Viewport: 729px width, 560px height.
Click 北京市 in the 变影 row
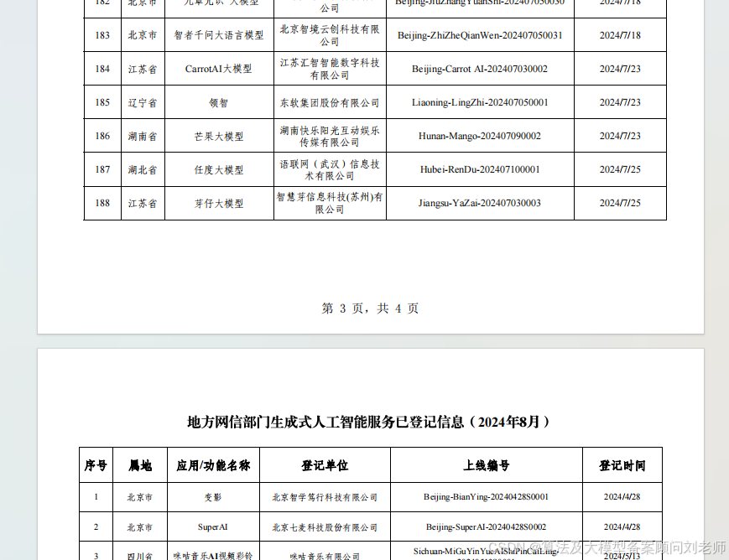click(140, 497)
